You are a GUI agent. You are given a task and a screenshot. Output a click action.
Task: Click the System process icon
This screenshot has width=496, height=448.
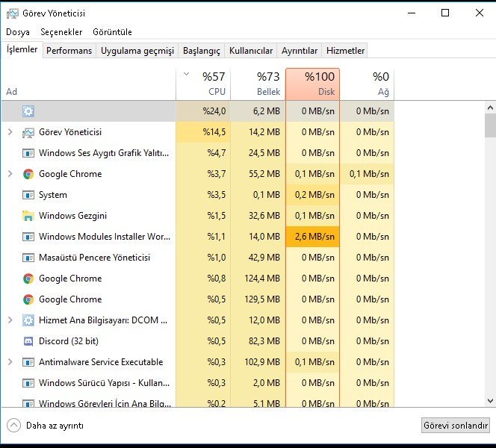28,195
